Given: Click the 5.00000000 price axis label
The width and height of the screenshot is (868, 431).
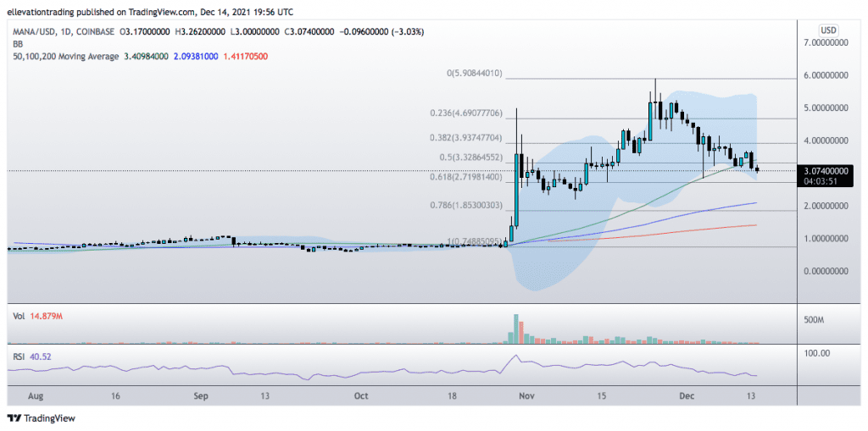Looking at the screenshot, I should pyautogui.click(x=826, y=108).
